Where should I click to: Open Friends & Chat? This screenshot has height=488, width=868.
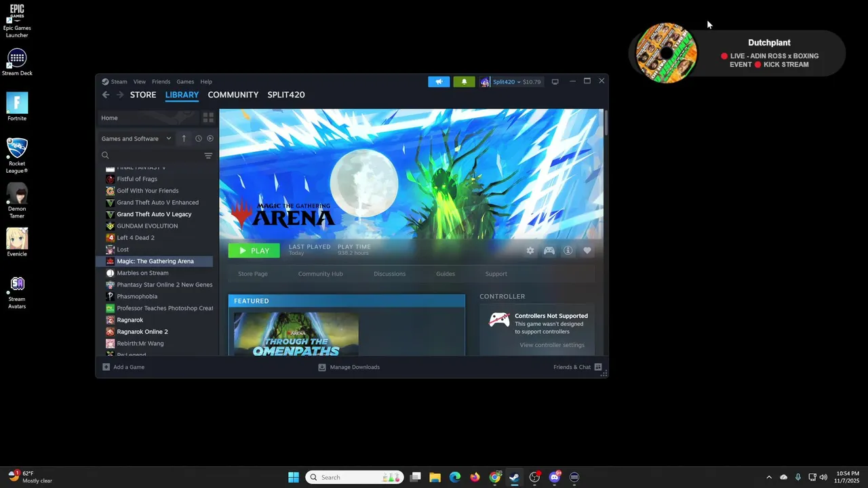pos(578,367)
